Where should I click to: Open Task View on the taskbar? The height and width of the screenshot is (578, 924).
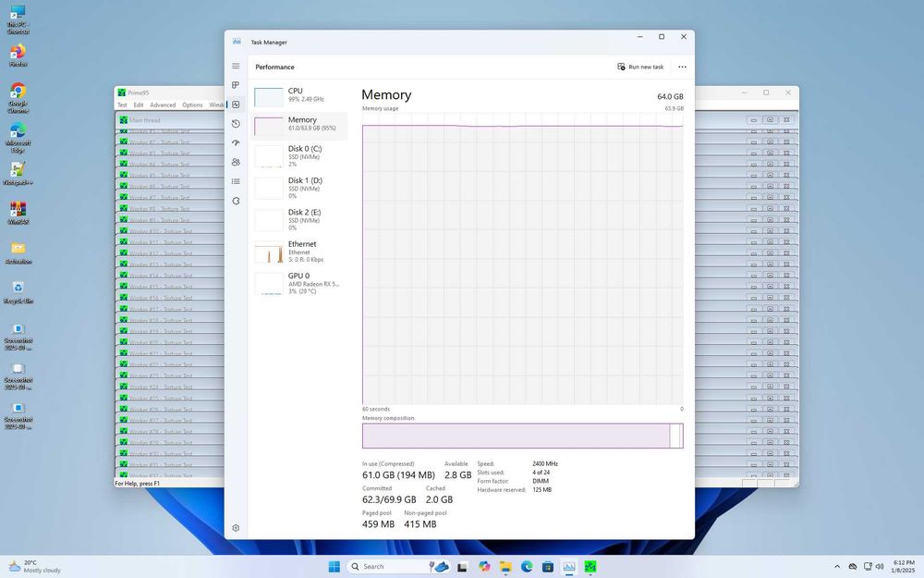pos(463,566)
